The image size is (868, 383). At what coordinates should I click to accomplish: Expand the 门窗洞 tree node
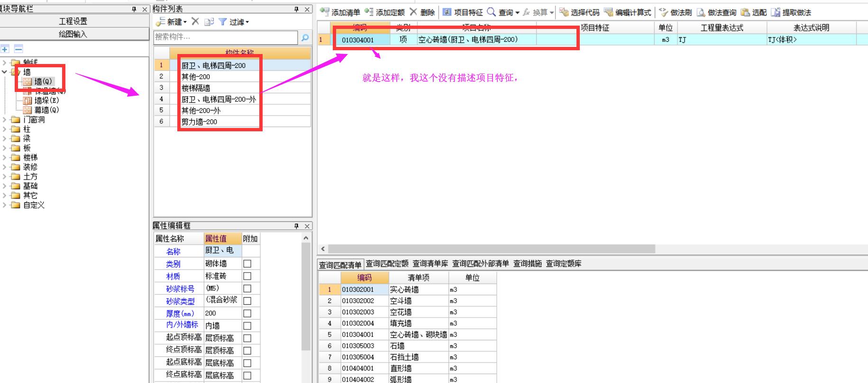[4, 119]
